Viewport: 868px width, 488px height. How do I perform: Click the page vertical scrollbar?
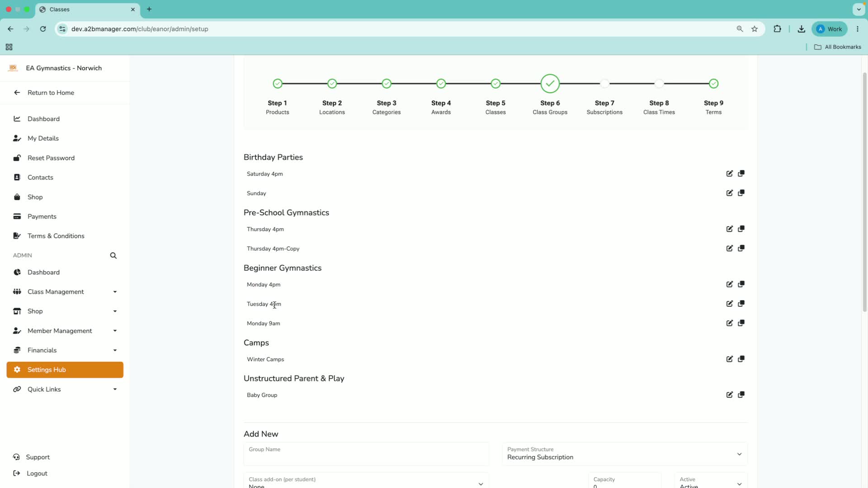point(864,192)
